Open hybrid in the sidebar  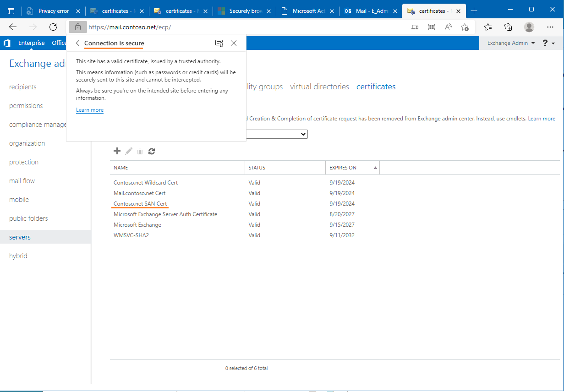18,256
